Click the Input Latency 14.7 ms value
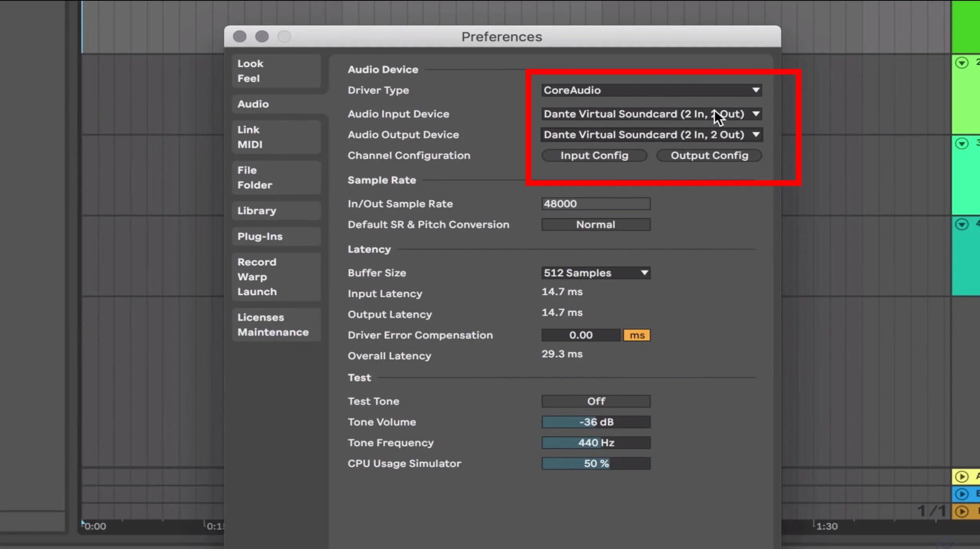Image resolution: width=980 pixels, height=549 pixels. [562, 292]
